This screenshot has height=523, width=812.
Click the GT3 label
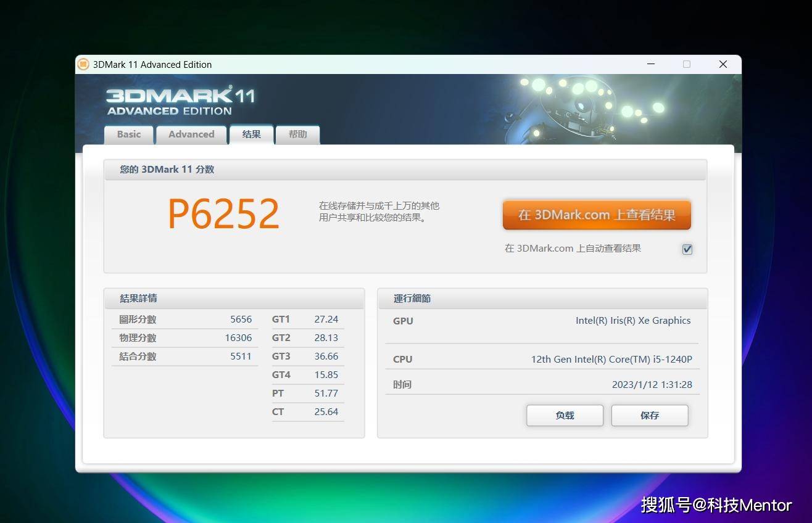coord(281,356)
